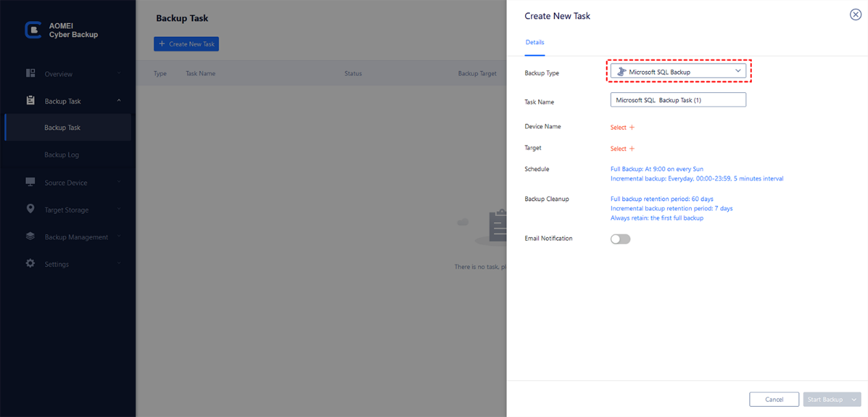
Task: Open Backup Log in the sidebar
Action: coord(61,155)
